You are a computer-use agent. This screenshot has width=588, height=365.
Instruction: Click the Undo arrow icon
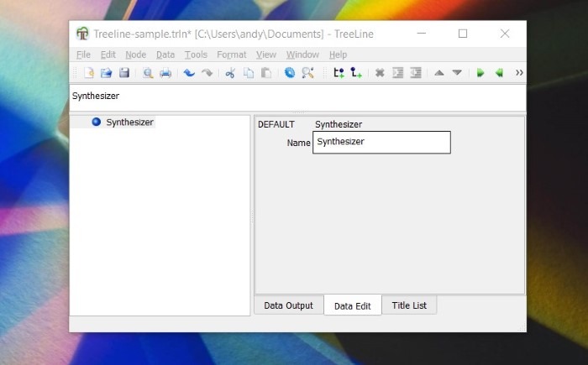(x=189, y=73)
